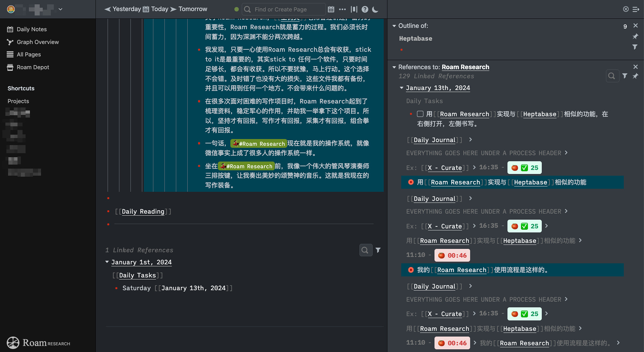644x352 pixels.
Task: Open Daily Tasks link under January 1st
Action: pyautogui.click(x=138, y=275)
